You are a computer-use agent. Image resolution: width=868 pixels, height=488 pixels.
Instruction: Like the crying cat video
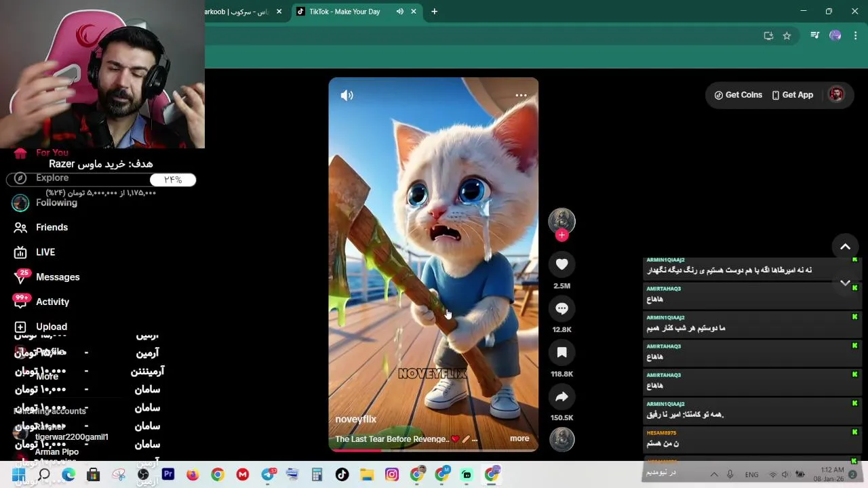pos(561,264)
